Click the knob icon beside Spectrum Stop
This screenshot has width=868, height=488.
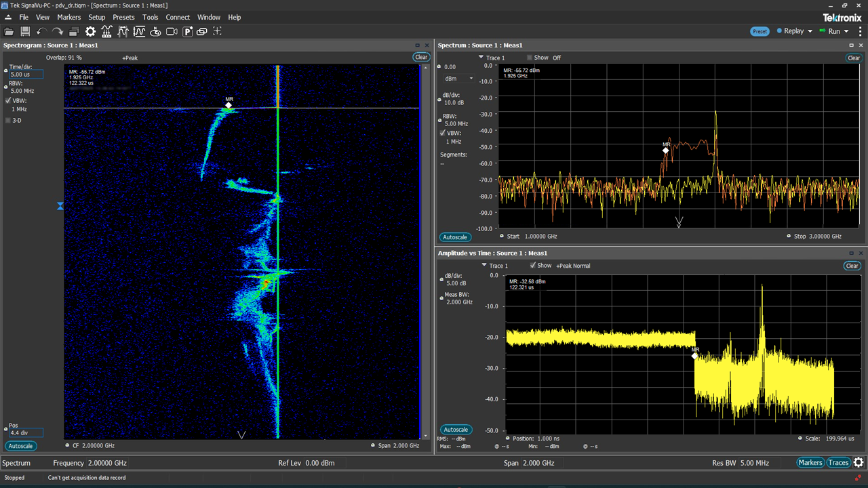(788, 237)
